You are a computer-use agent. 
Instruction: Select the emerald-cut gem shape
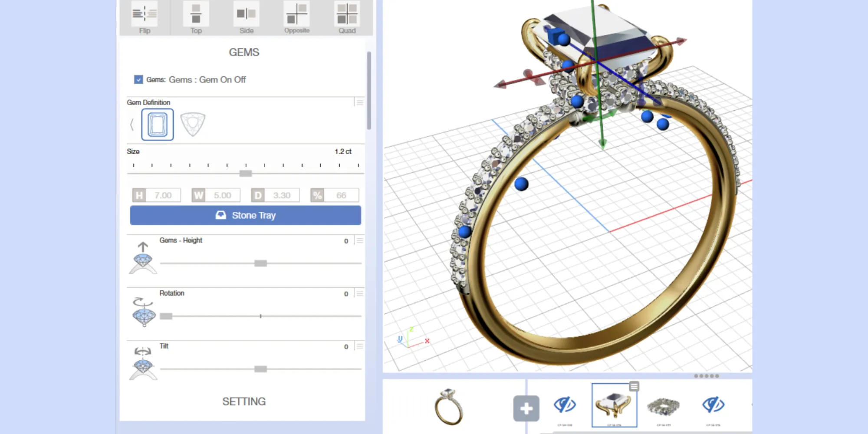[x=157, y=124]
